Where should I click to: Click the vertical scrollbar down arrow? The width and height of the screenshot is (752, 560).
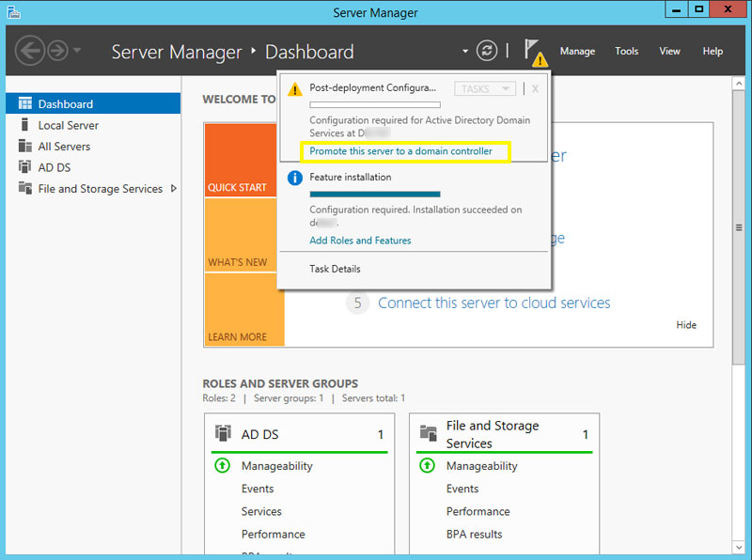[x=739, y=547]
